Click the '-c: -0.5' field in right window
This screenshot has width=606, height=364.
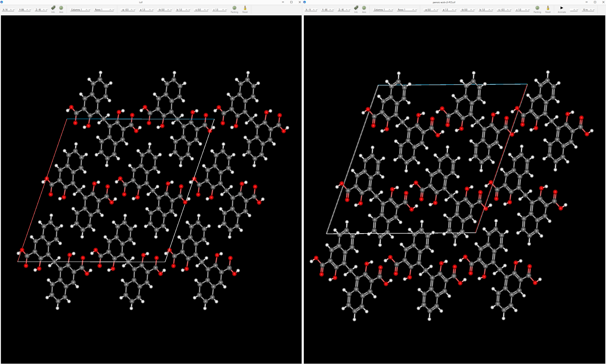click(x=501, y=10)
